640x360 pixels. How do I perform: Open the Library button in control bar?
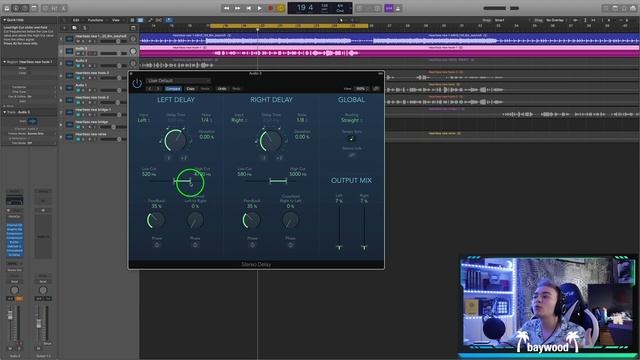pyautogui.click(x=7, y=8)
